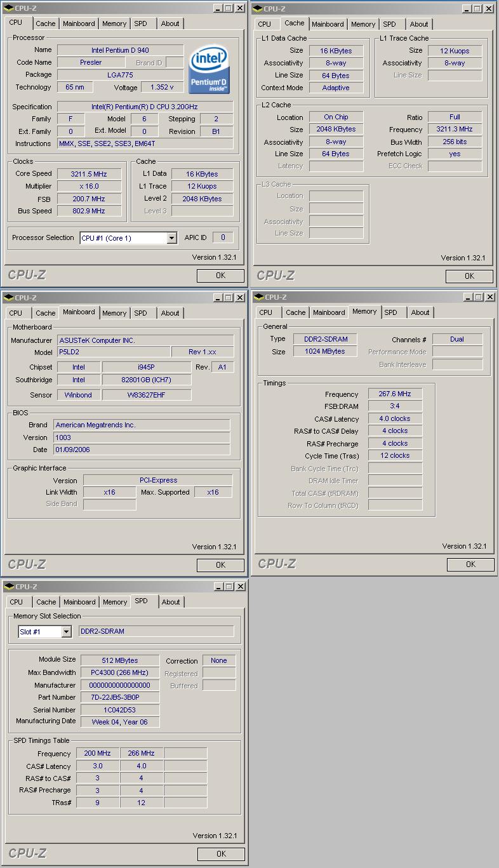The image size is (499, 868).
Task: Click OK in the Mainboard tab window
Action: click(220, 564)
